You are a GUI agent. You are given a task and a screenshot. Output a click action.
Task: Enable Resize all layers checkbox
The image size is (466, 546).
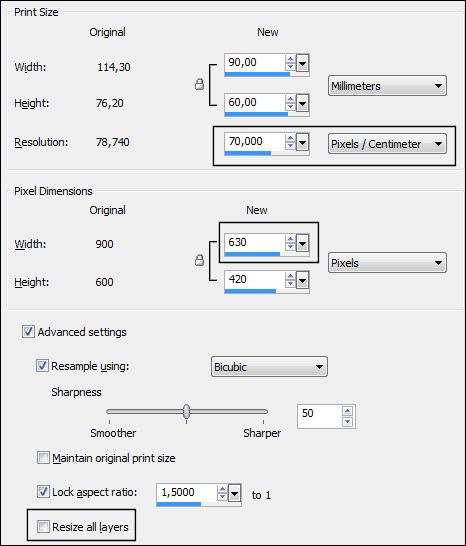click(x=43, y=526)
